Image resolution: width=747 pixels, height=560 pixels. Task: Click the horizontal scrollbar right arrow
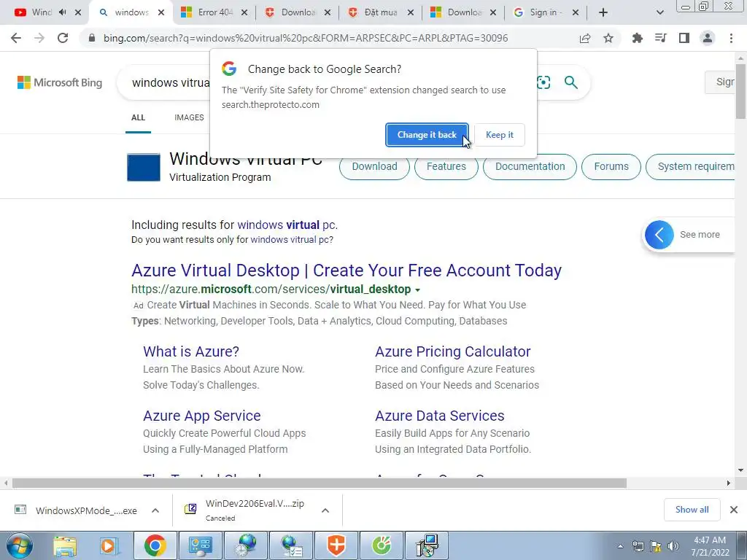pos(729,483)
